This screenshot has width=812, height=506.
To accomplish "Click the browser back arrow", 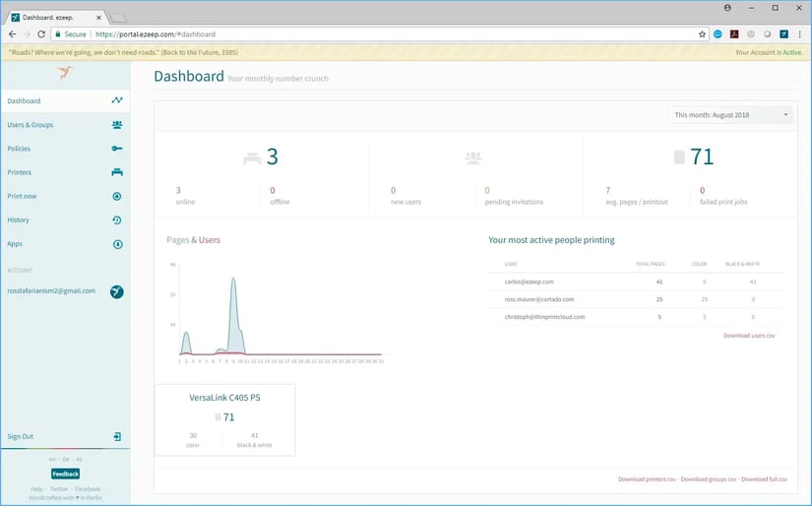I will [x=13, y=34].
